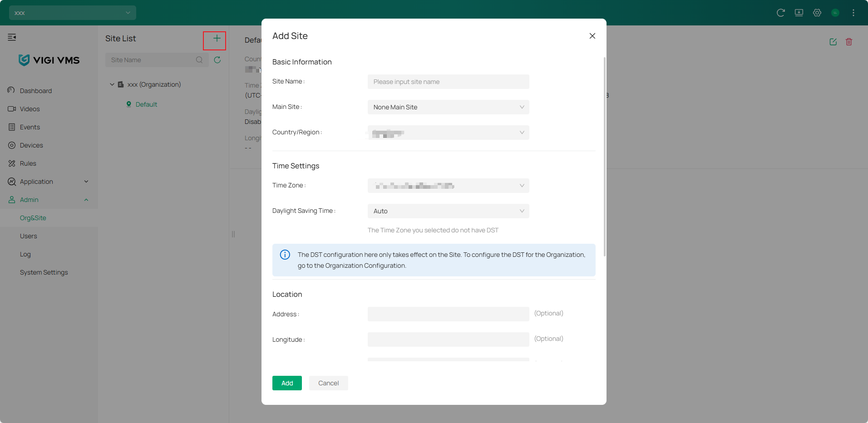Collapse the Admin menu section
This screenshot has width=868, height=423.
(49, 200)
